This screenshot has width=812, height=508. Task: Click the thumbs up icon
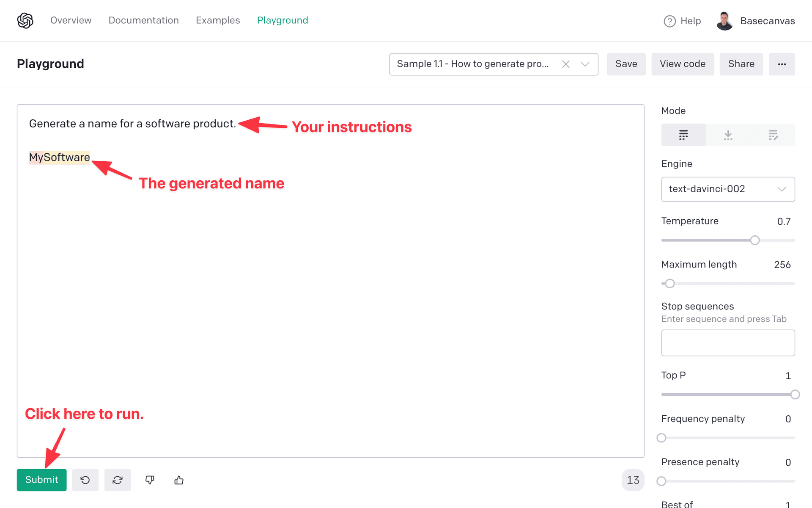click(179, 480)
